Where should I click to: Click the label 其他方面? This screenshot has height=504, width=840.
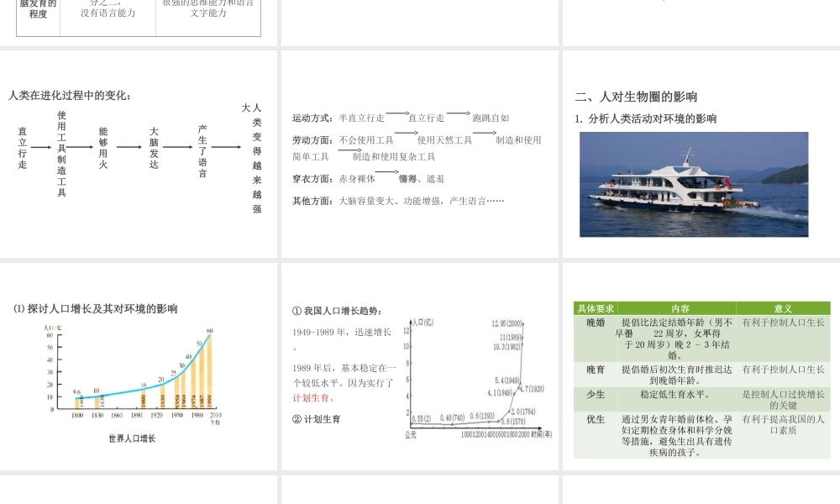pyautogui.click(x=311, y=201)
